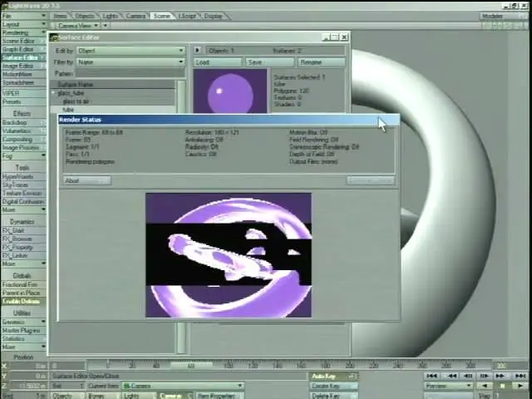Open the Compositing effects panel
This screenshot has width=532, height=399.
point(24,140)
